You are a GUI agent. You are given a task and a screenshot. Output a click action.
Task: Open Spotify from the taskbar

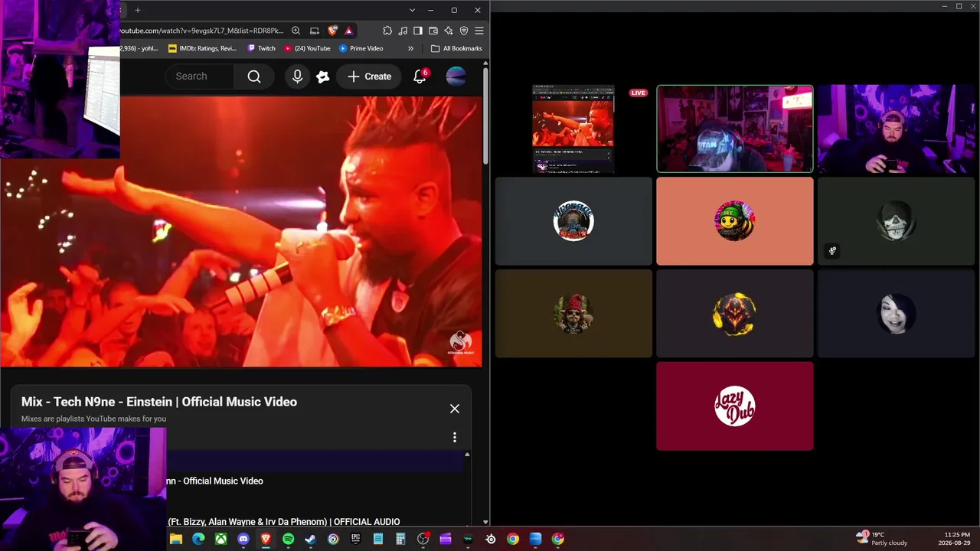[x=288, y=539]
